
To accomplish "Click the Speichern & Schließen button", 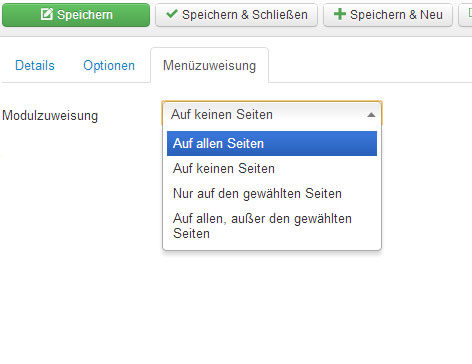I will click(x=236, y=15).
